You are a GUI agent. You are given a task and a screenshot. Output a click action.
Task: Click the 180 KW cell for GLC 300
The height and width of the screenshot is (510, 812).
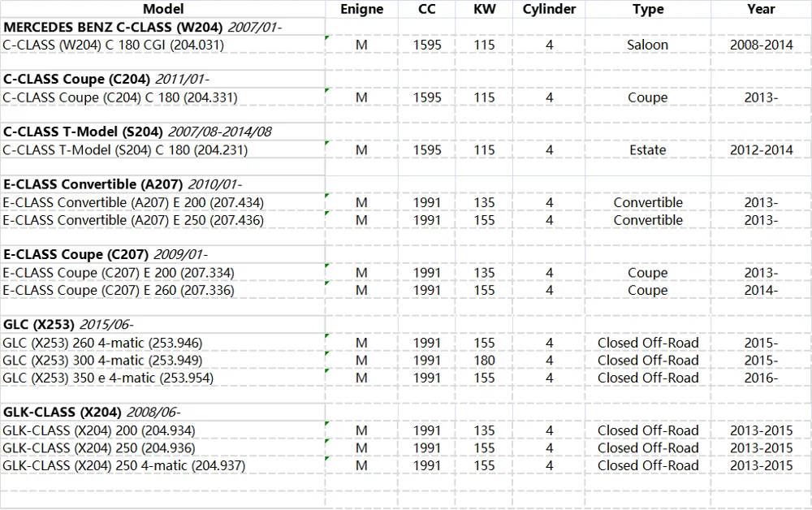point(484,361)
